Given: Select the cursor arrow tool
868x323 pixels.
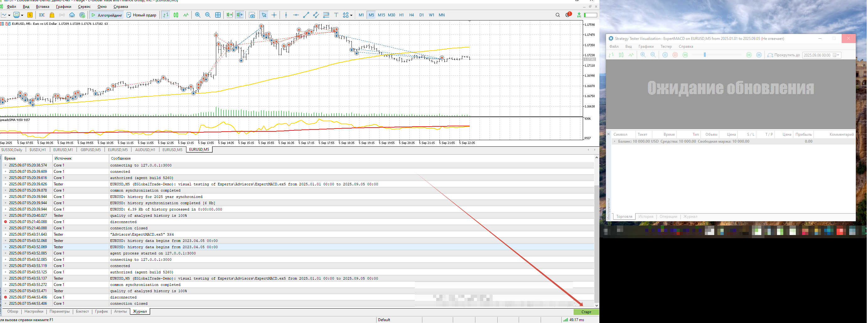Looking at the screenshot, I should (x=264, y=15).
